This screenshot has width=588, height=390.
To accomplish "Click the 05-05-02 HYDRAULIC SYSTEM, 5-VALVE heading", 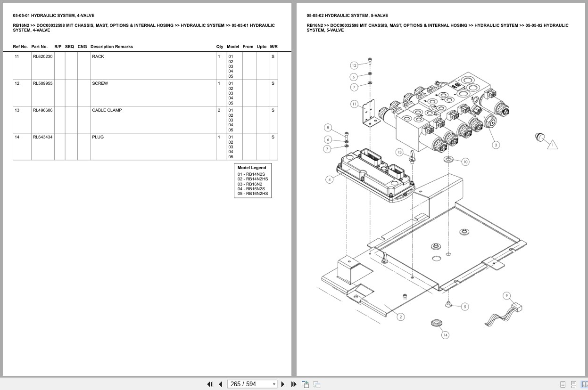I will [x=348, y=16].
